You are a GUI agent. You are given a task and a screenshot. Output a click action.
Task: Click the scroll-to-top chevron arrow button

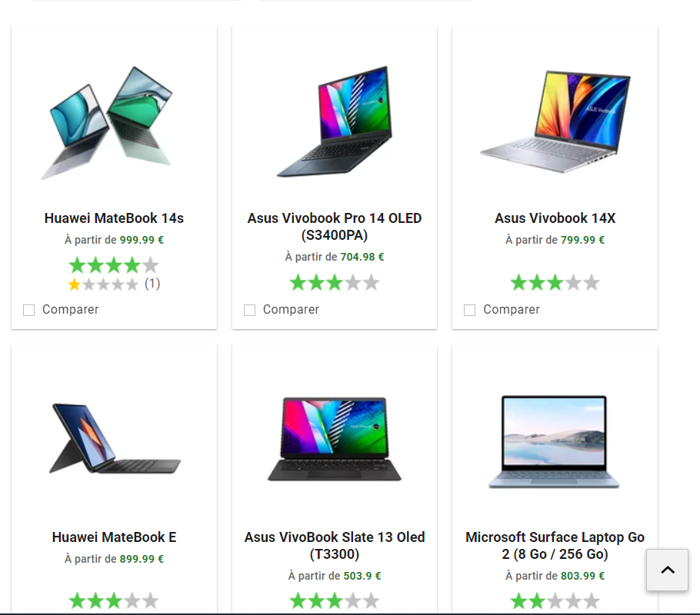[667, 570]
